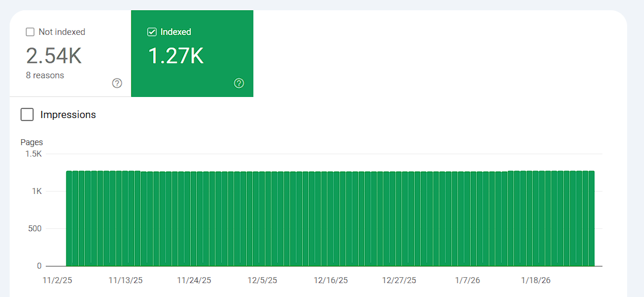Image resolution: width=644 pixels, height=297 pixels.
Task: Click the 11/2/25 date label
Action: tap(57, 280)
